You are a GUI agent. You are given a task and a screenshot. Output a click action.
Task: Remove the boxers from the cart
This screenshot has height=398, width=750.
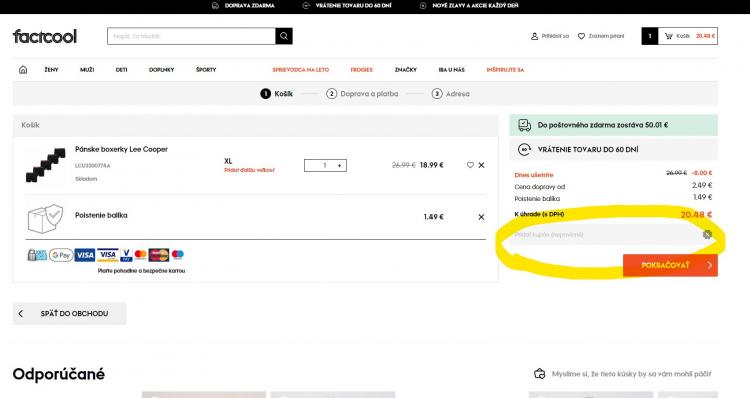coord(482,165)
